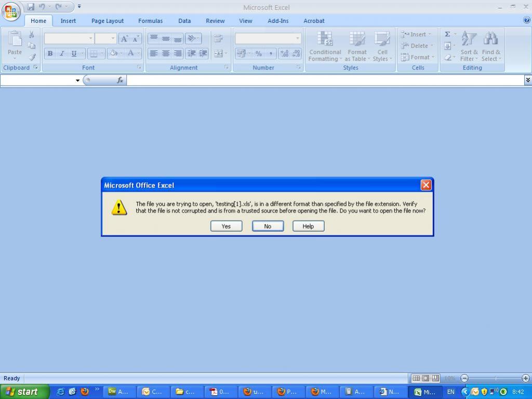Screen dimensions: 532x399
Task: Open the Name Box dropdown arrow
Action: pos(78,81)
